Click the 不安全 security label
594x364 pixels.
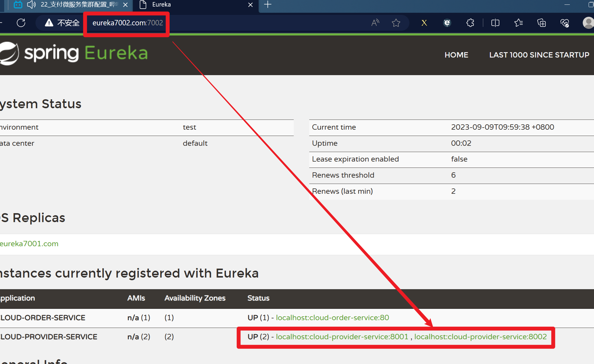pos(68,23)
